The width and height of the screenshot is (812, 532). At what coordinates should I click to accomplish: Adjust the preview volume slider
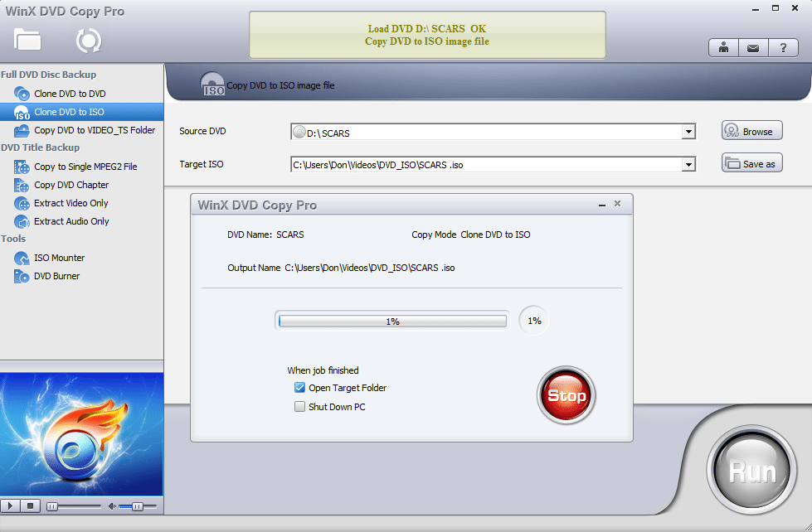(x=137, y=506)
